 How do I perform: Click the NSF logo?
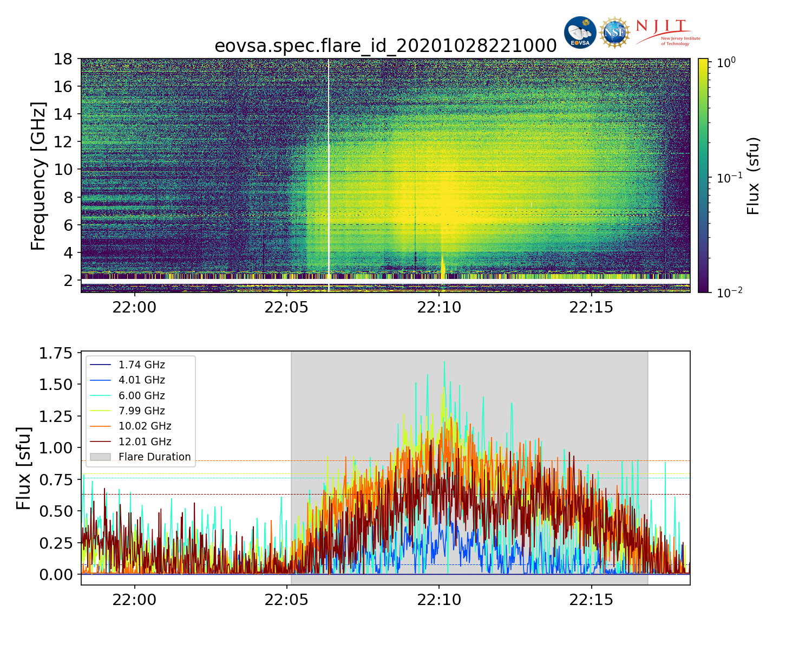point(615,32)
